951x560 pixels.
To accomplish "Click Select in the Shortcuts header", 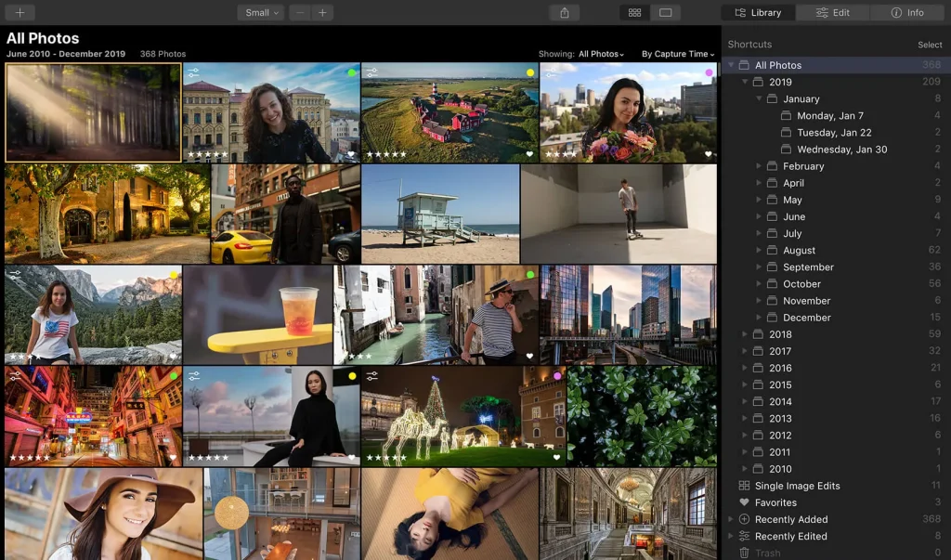I will (x=930, y=45).
